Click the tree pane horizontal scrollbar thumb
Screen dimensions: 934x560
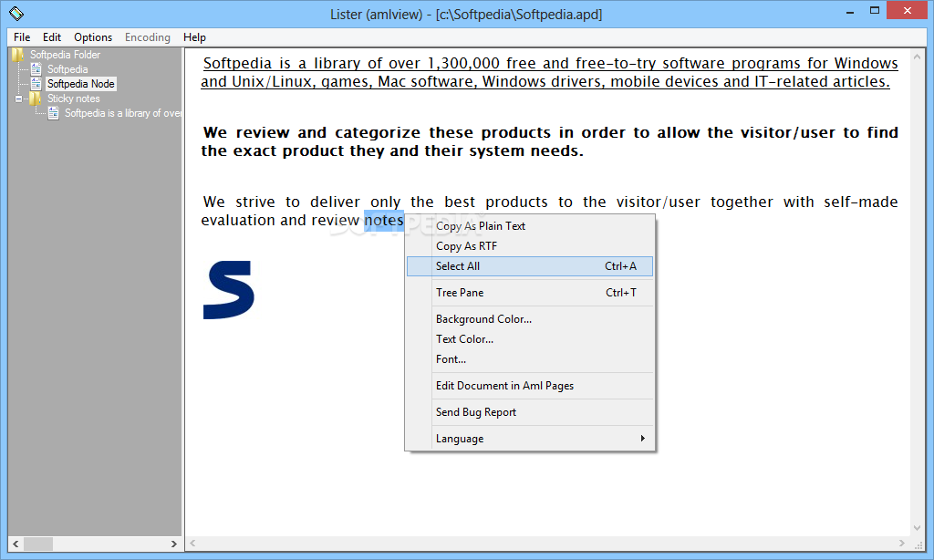click(38, 544)
